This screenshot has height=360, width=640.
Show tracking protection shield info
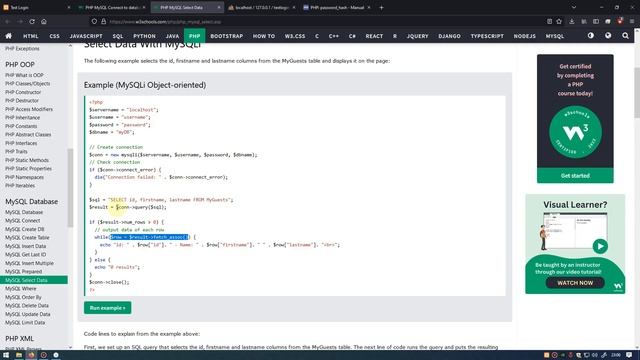pos(94,21)
